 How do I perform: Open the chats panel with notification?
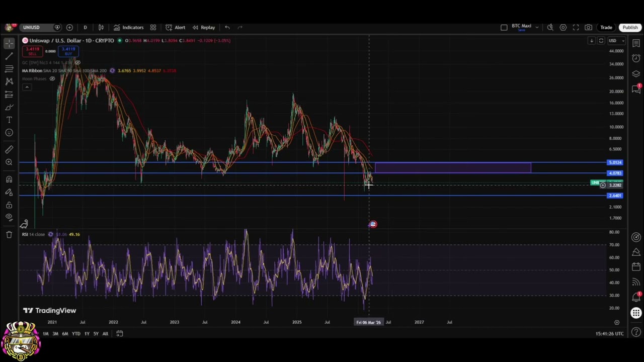636,89
